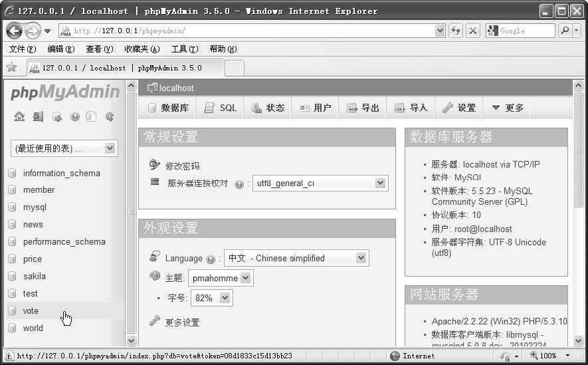Click help icon next to collation label
The width and height of the screenshot is (588, 365).
coord(239,184)
